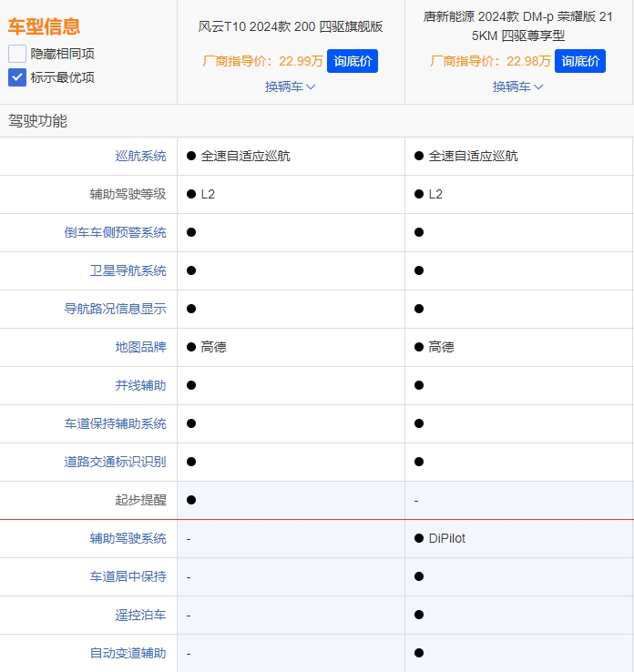Click the 高德 value in 风云T10 column
Viewport: 634px width, 672px height.
pyautogui.click(x=213, y=347)
